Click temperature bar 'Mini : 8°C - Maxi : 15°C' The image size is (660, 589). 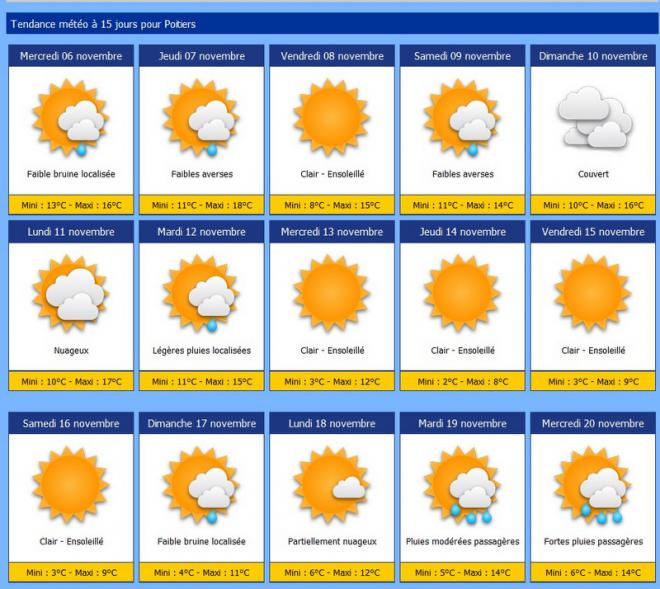tap(332, 205)
